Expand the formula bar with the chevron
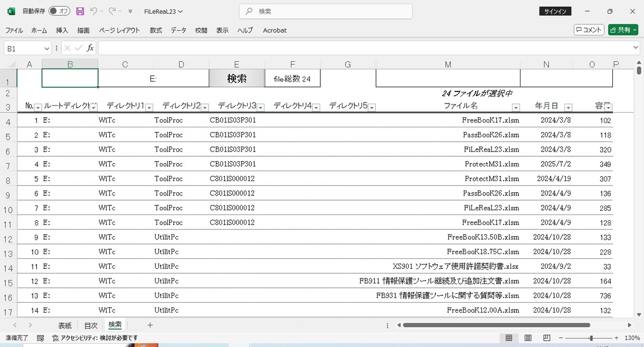This screenshot has height=347, width=644. coord(636,48)
